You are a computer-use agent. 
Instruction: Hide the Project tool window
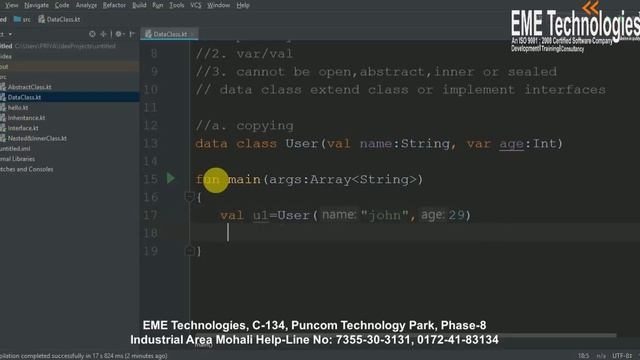pos(132,34)
